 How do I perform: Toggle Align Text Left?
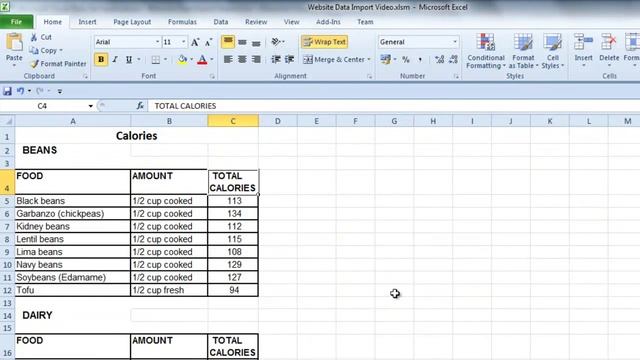click(228, 60)
